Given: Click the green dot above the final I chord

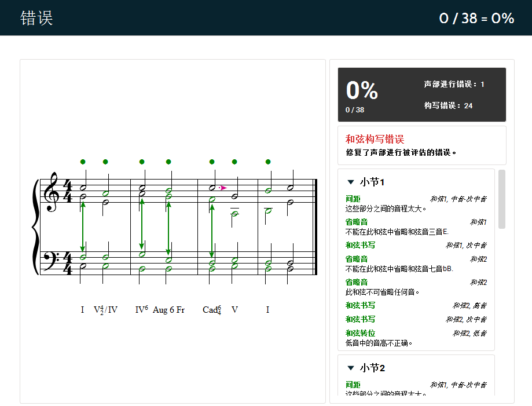Looking at the screenshot, I should click(x=268, y=162).
